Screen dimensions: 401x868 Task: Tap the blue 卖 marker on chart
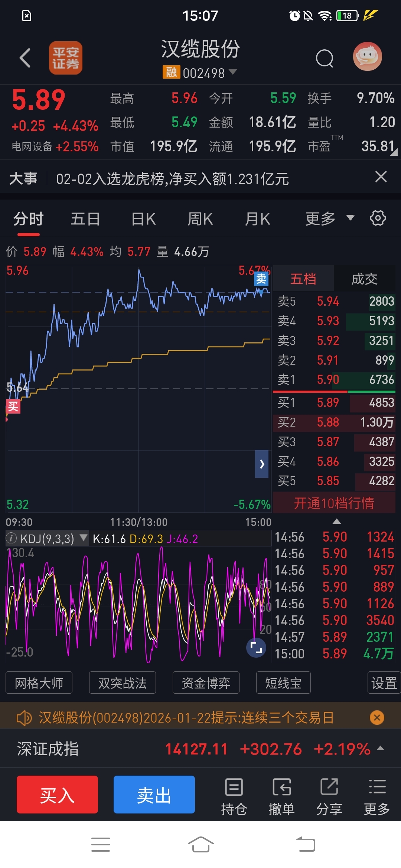(261, 279)
